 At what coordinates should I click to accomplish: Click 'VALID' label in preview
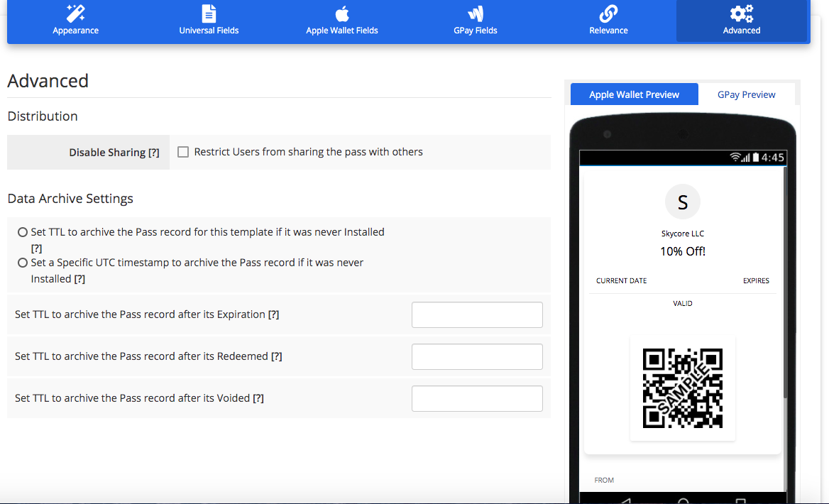tap(683, 304)
